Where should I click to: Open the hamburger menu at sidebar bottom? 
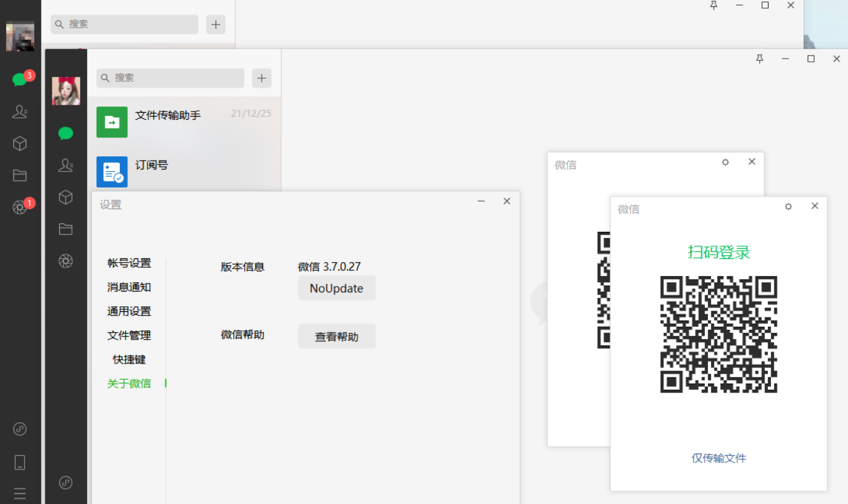pos(20,493)
